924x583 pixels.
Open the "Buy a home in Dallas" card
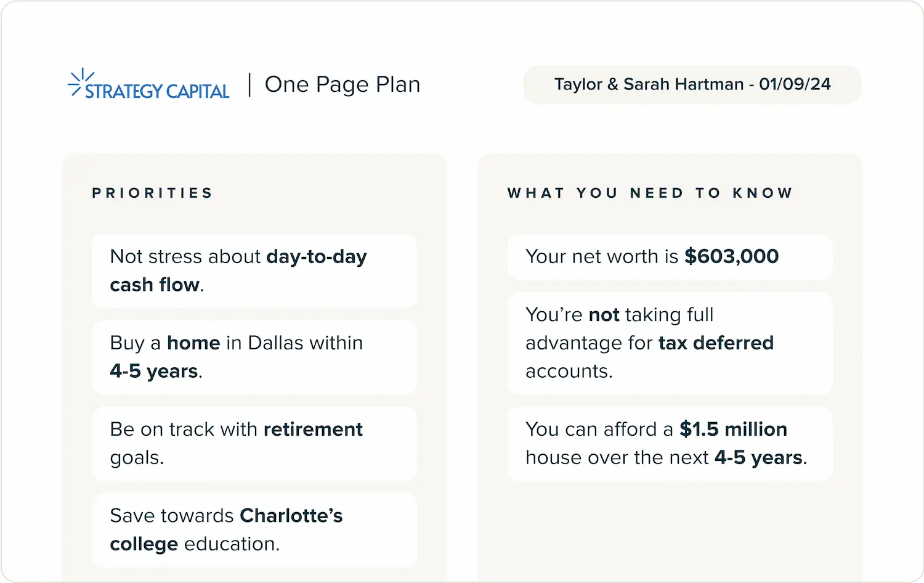coord(254,357)
